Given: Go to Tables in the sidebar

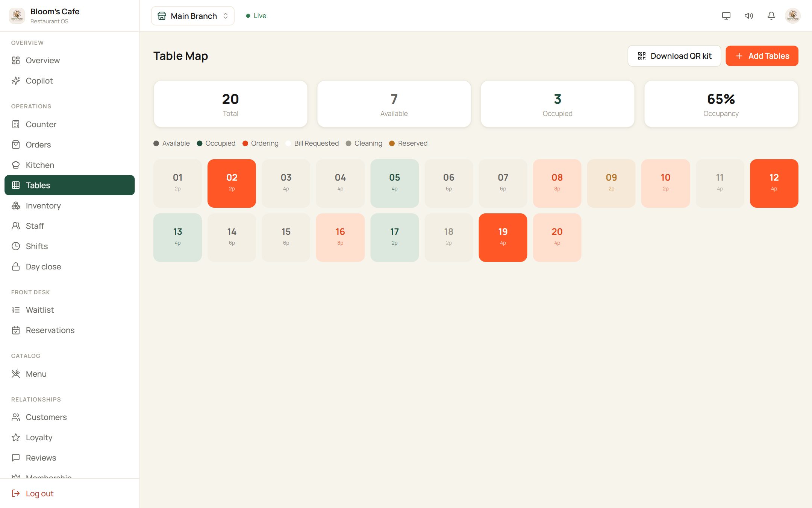Looking at the screenshot, I should pos(70,185).
